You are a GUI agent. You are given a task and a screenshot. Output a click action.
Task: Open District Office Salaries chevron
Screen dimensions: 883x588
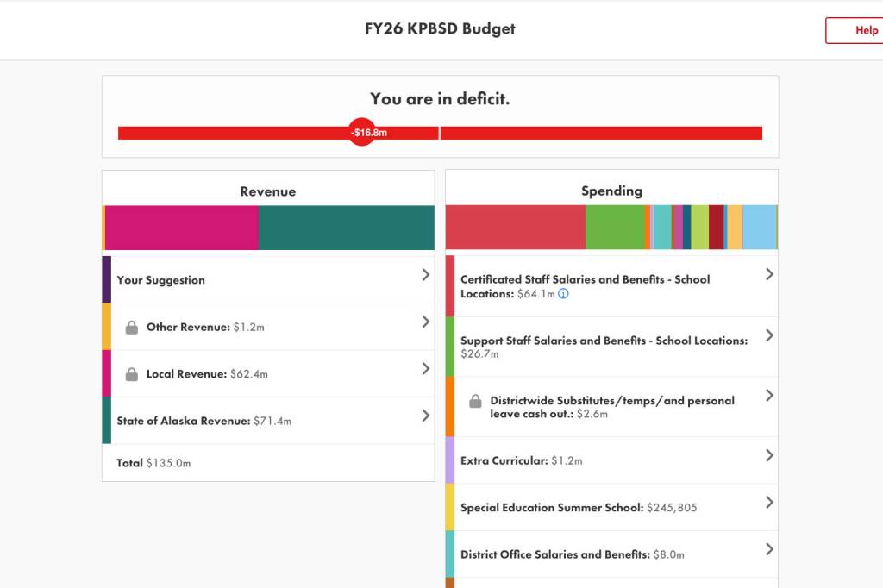pos(769,549)
